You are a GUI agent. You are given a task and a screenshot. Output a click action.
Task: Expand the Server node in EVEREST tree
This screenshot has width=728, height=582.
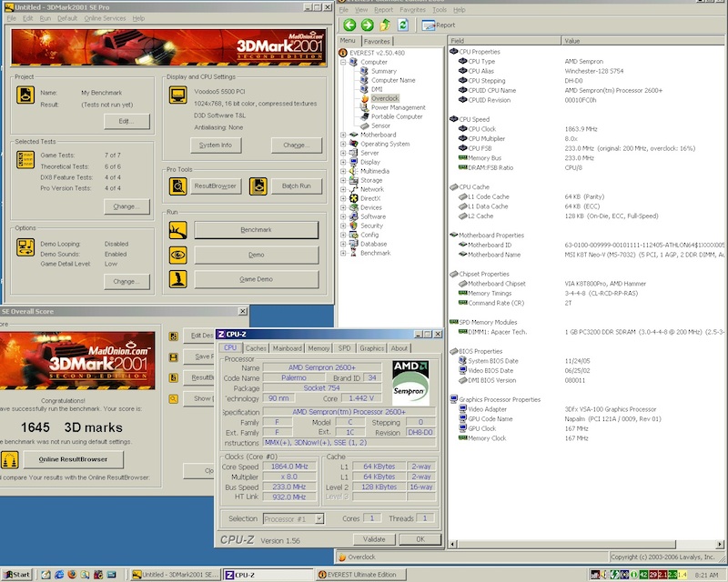tap(343, 153)
